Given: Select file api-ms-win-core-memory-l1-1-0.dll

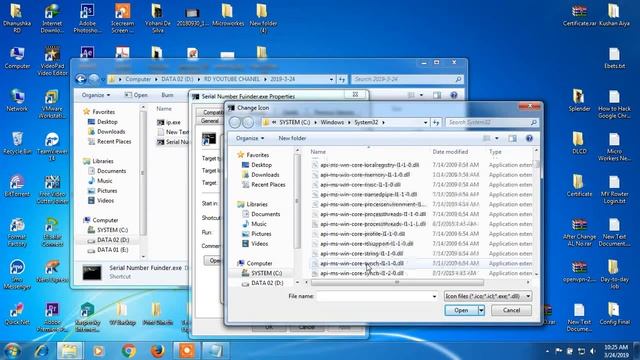Looking at the screenshot, I should 365,175.
